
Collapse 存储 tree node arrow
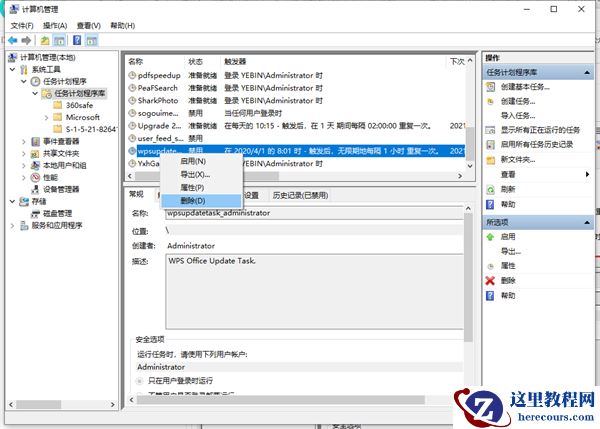point(12,201)
